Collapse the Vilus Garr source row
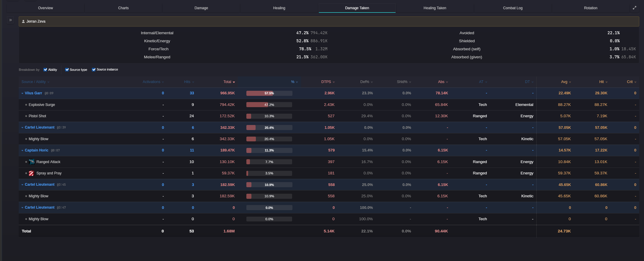 [x=22, y=93]
